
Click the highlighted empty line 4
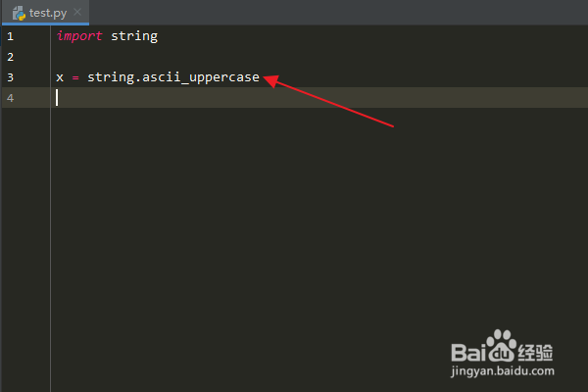294,98
